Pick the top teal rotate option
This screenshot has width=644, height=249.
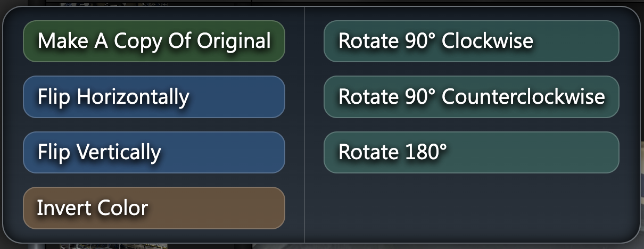coord(471,41)
